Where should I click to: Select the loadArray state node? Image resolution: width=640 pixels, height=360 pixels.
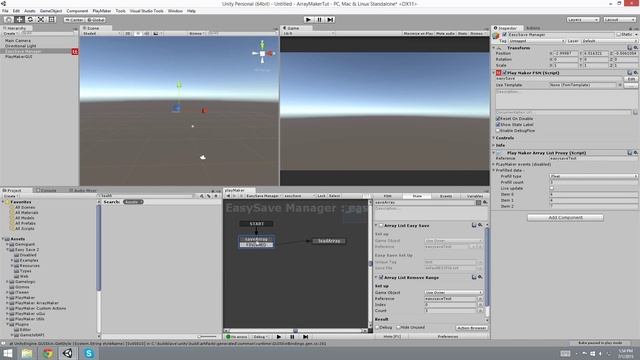(x=329, y=241)
